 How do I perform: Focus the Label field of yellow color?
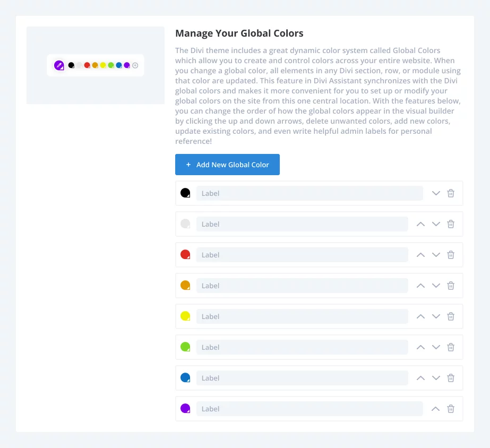pos(302,316)
